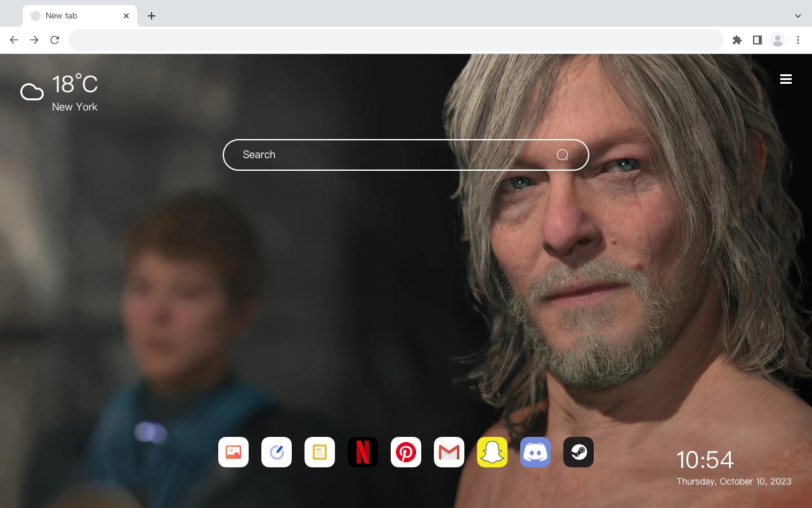Go back using browser back arrow

(14, 40)
